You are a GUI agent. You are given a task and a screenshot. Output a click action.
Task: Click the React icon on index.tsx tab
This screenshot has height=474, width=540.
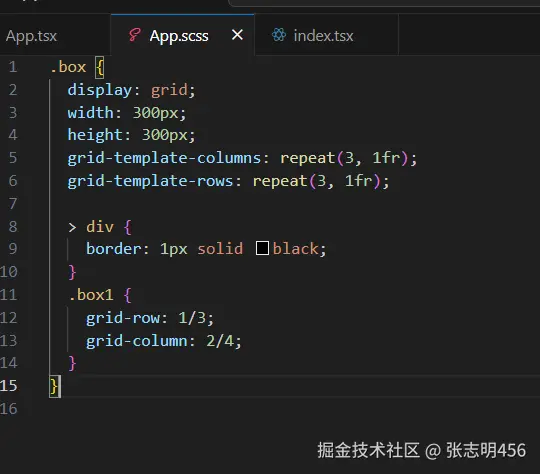(x=279, y=35)
